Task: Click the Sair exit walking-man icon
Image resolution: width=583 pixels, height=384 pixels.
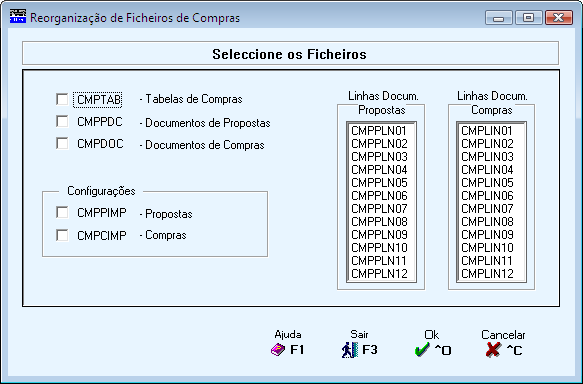Action: tap(350, 350)
